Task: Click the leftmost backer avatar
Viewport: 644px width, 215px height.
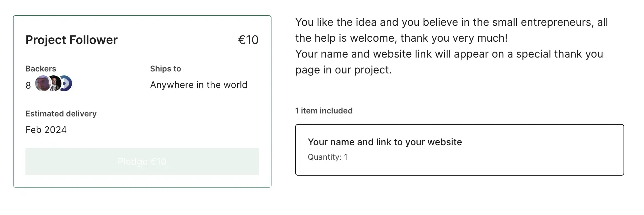Action: [x=43, y=83]
